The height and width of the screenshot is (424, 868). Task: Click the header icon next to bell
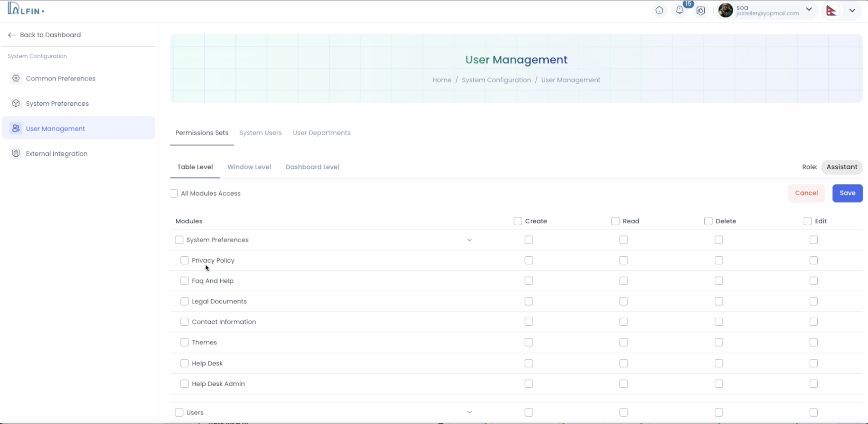pyautogui.click(x=700, y=11)
